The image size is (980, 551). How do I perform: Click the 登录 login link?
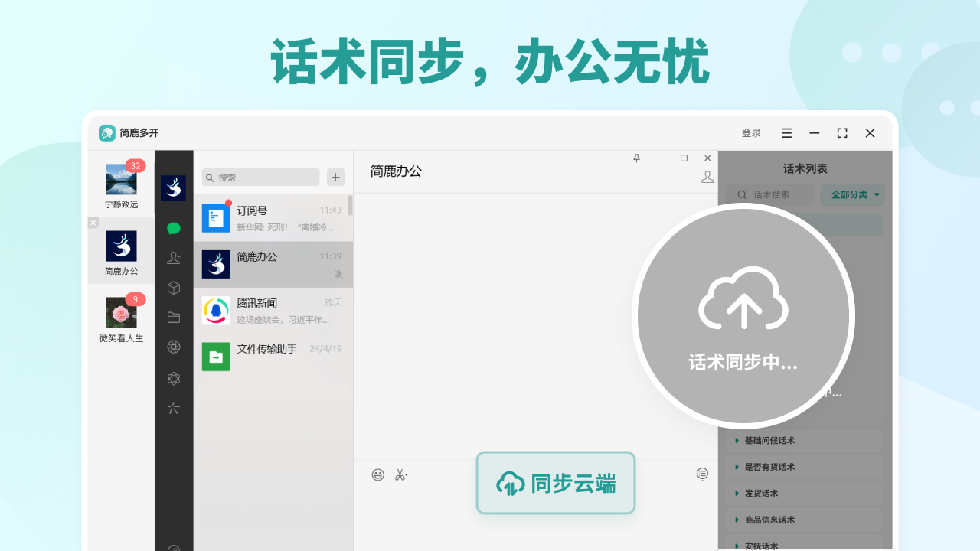click(751, 132)
